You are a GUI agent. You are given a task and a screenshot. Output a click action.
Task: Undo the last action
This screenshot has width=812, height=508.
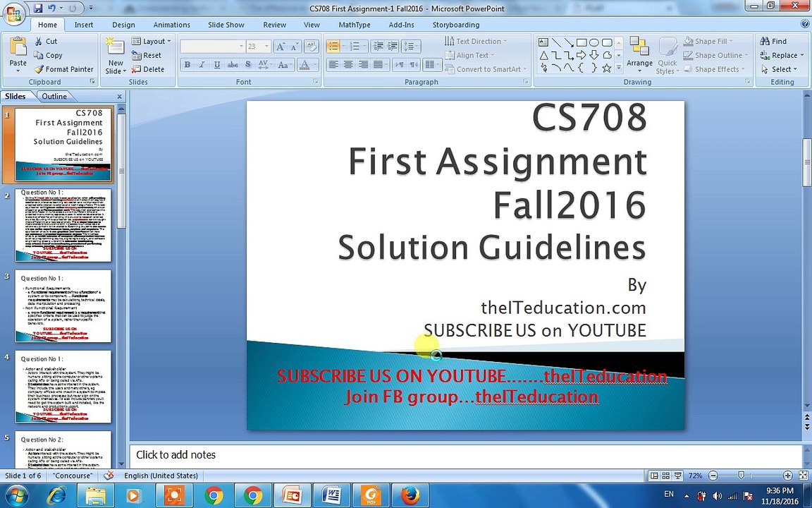click(x=51, y=8)
